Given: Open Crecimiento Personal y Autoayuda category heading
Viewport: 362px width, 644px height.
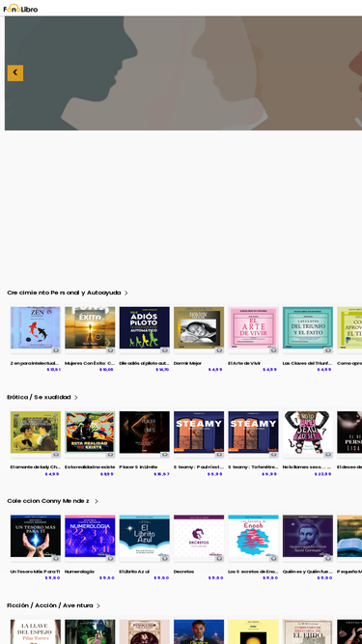Looking at the screenshot, I should click(64, 293).
